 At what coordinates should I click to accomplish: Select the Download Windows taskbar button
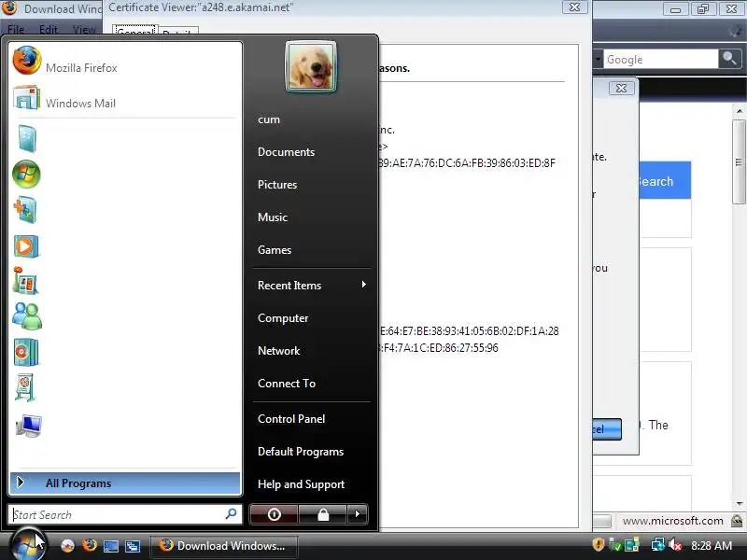224,546
